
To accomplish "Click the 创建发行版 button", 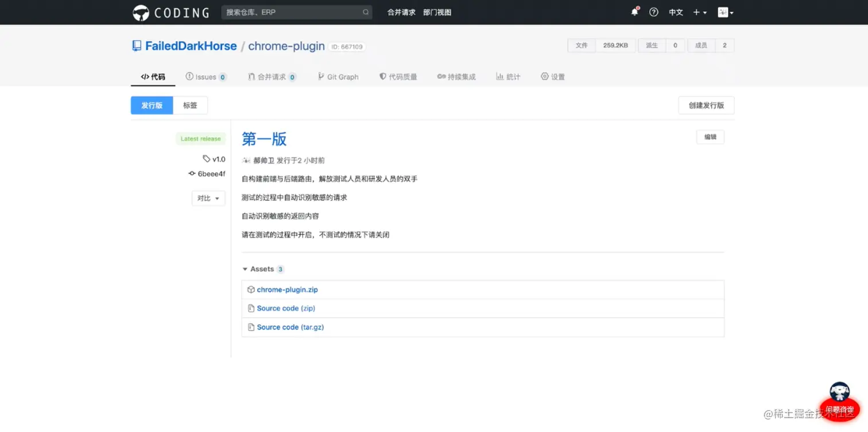I will (x=706, y=106).
